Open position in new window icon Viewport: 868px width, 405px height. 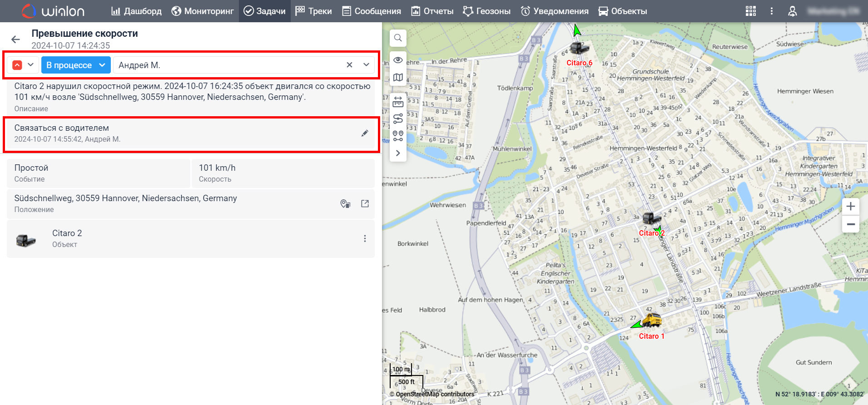tap(365, 203)
